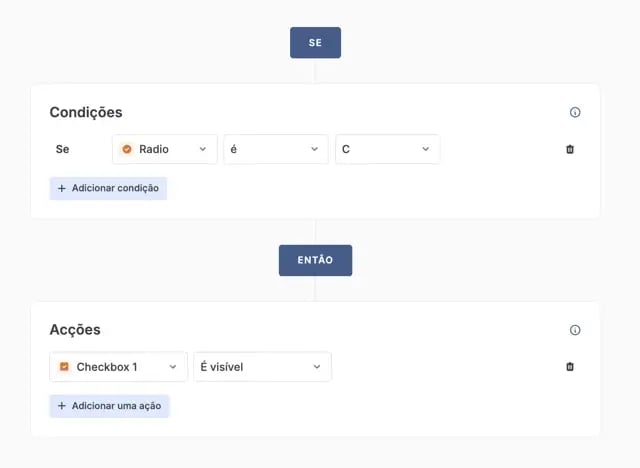The width and height of the screenshot is (640, 468).
Task: Open the 'é' operator dropdown
Action: tap(276, 149)
